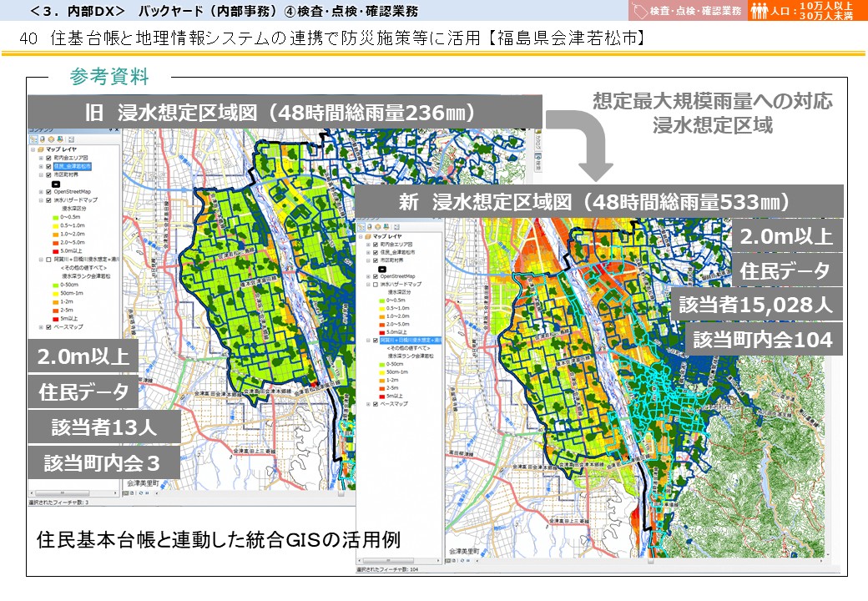Click the folder icon in the new map's layer toolbar
This screenshot has width=868, height=601.
tap(377, 225)
